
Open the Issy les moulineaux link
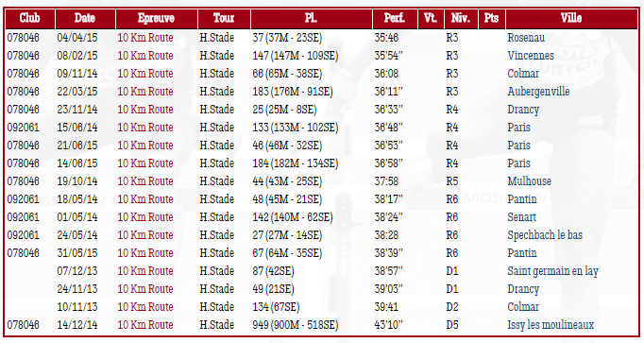(551, 325)
